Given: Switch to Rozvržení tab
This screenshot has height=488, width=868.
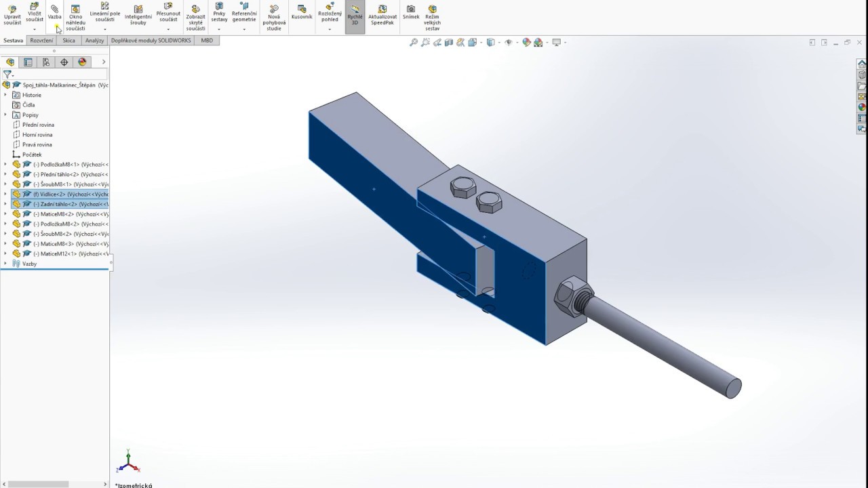Looking at the screenshot, I should pos(42,41).
